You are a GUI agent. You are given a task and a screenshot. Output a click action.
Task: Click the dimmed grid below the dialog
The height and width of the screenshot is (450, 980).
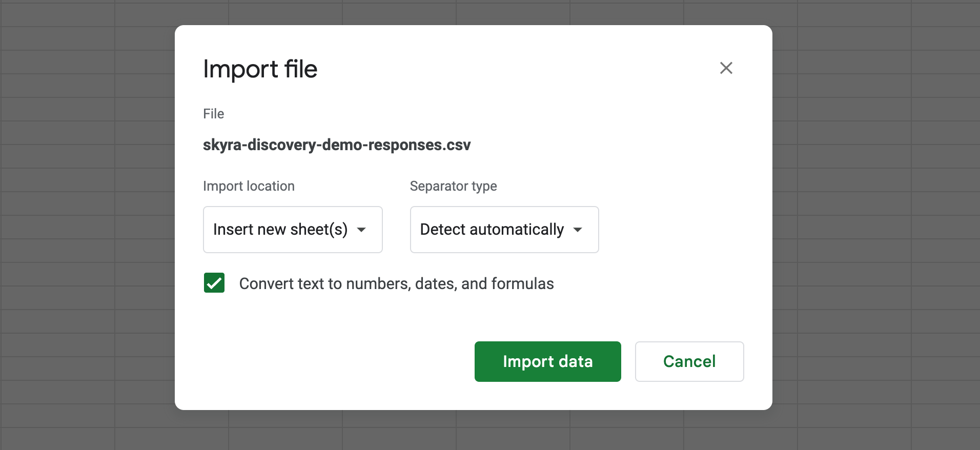click(x=474, y=431)
